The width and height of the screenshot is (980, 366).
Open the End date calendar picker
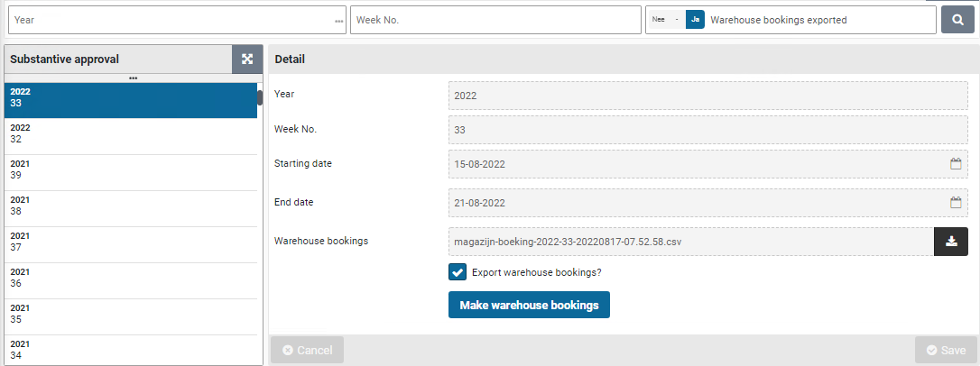click(x=956, y=203)
